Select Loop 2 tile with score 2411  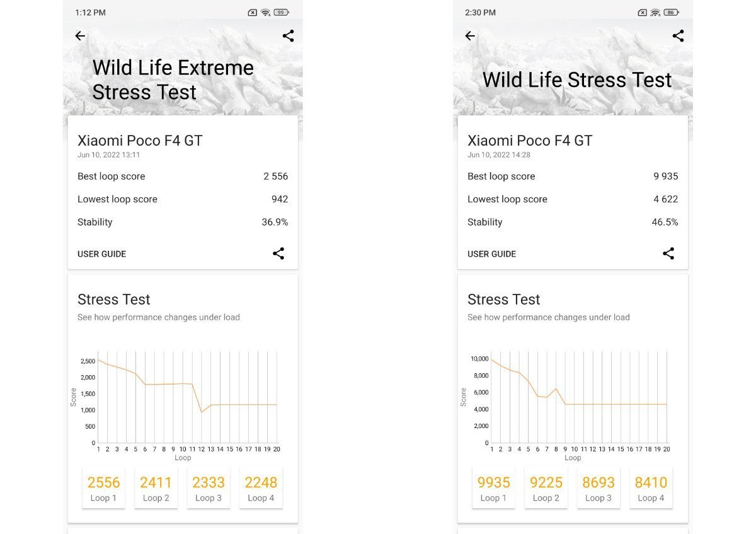156,487
